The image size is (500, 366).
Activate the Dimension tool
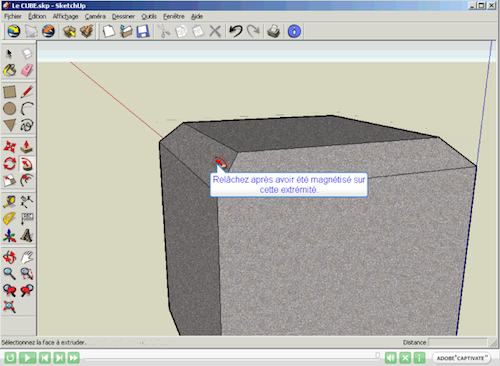(27, 202)
